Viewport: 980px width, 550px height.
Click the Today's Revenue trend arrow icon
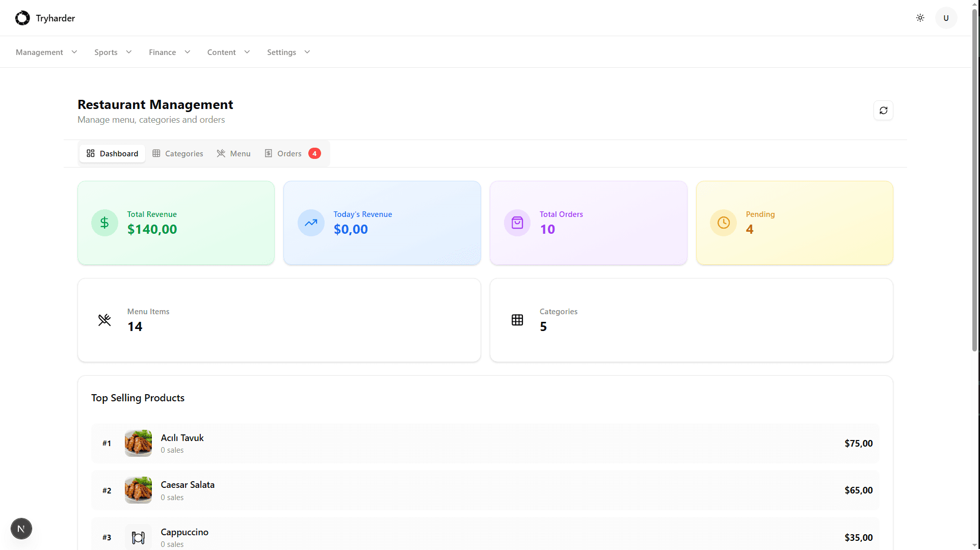click(x=311, y=223)
